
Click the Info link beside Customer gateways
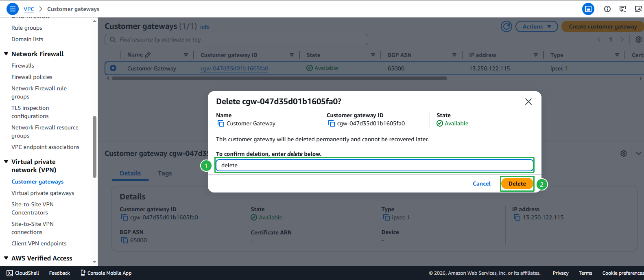click(205, 27)
